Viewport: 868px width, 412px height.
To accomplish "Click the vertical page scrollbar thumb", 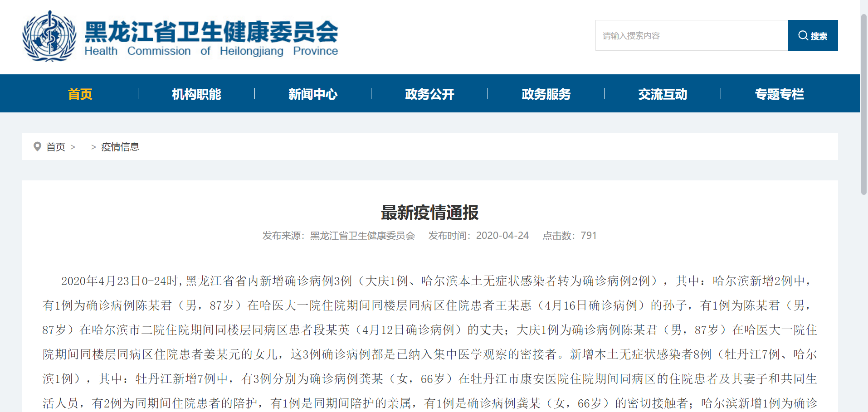I will [x=863, y=104].
